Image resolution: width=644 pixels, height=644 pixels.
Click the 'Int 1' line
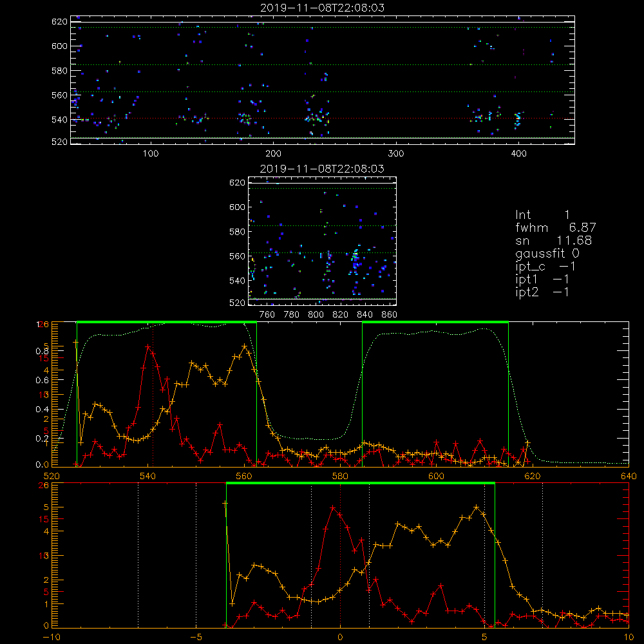click(542, 215)
